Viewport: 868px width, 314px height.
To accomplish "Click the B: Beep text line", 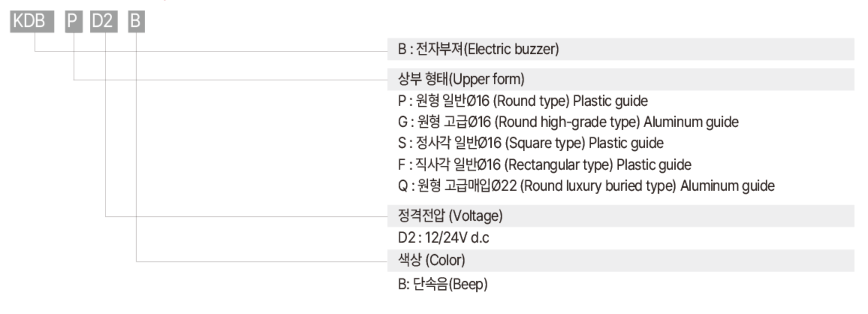I will point(443,284).
